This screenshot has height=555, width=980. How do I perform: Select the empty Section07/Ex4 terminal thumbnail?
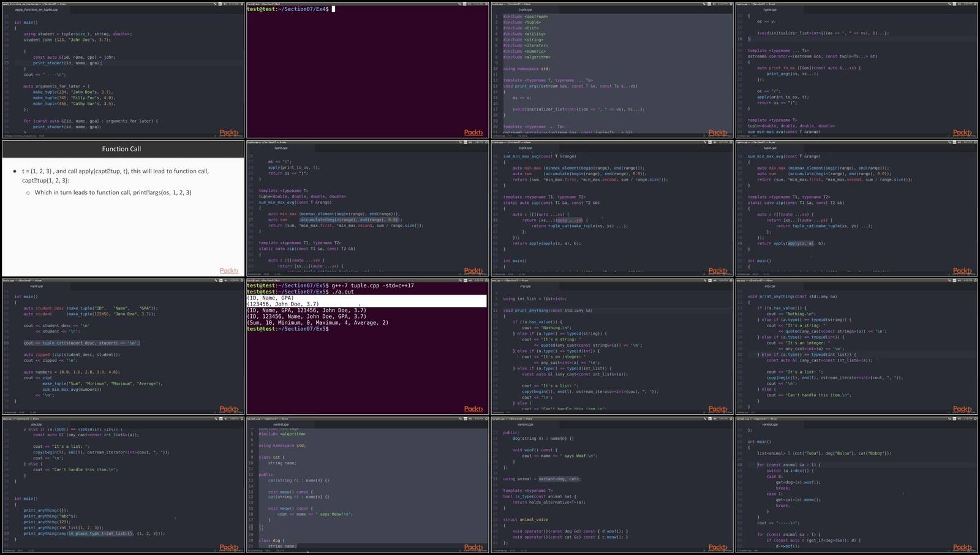coord(367,70)
